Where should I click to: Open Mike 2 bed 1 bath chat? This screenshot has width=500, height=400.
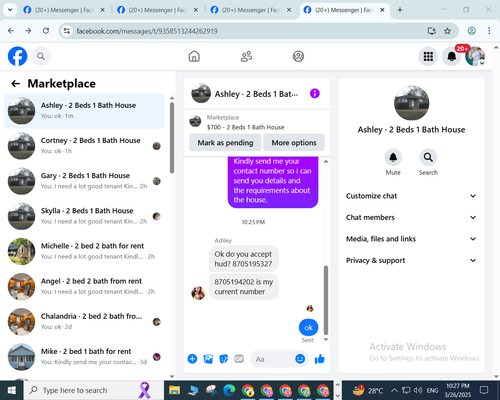(x=84, y=357)
